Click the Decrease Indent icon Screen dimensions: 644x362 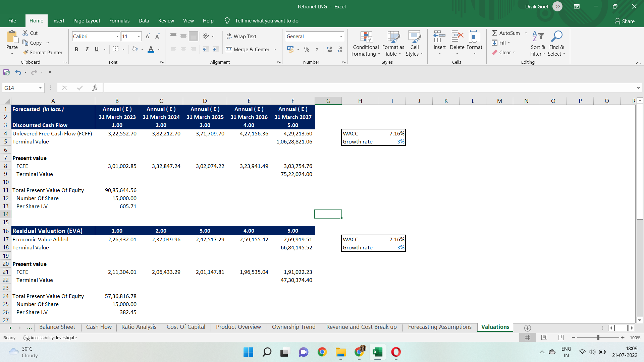206,49
